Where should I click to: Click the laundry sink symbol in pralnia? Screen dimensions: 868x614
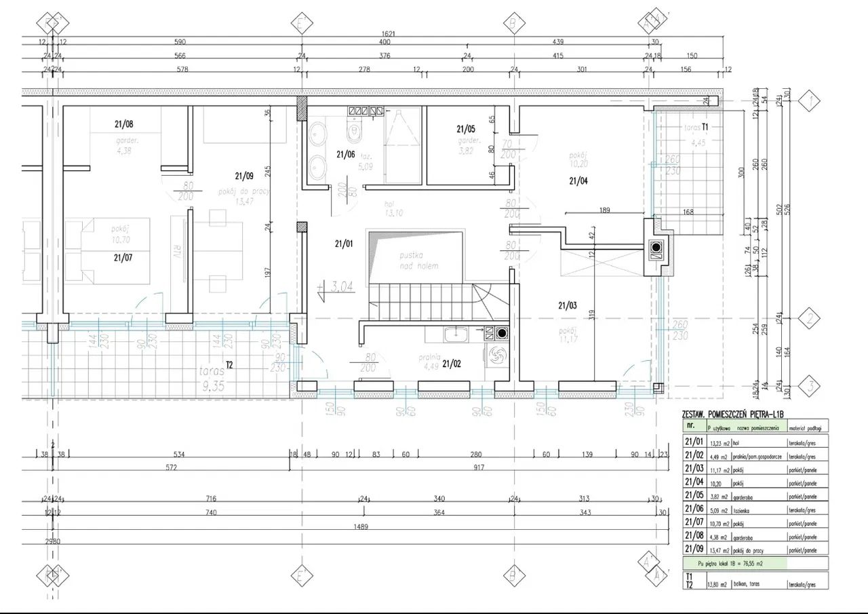pos(457,333)
